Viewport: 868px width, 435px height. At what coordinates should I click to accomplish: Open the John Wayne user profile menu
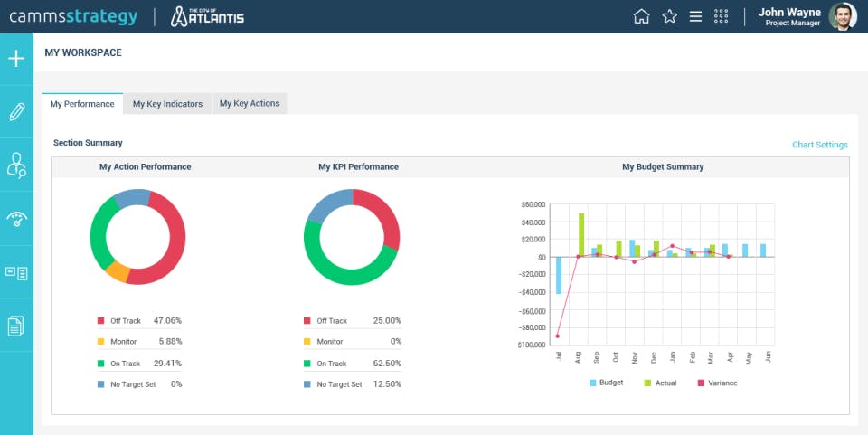[x=789, y=16]
